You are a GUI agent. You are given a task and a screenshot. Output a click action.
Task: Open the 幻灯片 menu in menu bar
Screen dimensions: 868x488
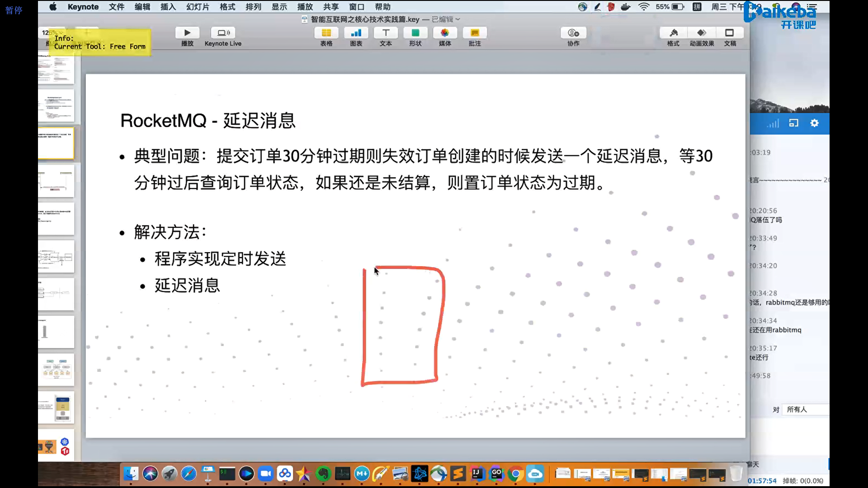click(x=198, y=7)
